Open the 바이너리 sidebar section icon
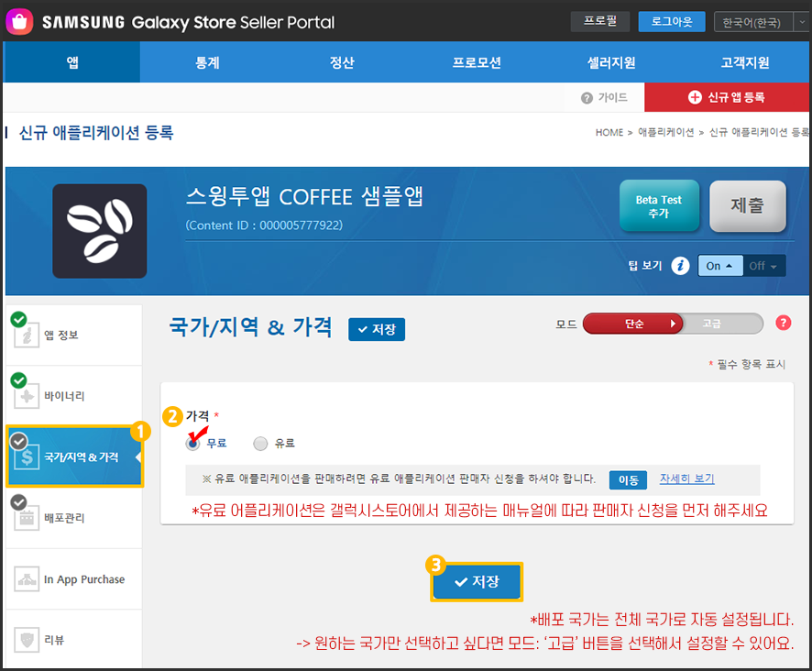Screen dimensions: 812x671 pyautogui.click(x=27, y=397)
